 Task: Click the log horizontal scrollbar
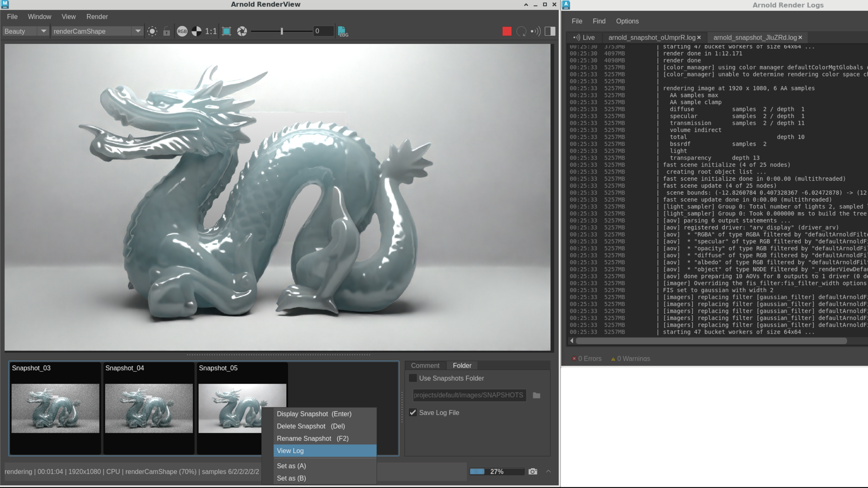[x=711, y=341]
